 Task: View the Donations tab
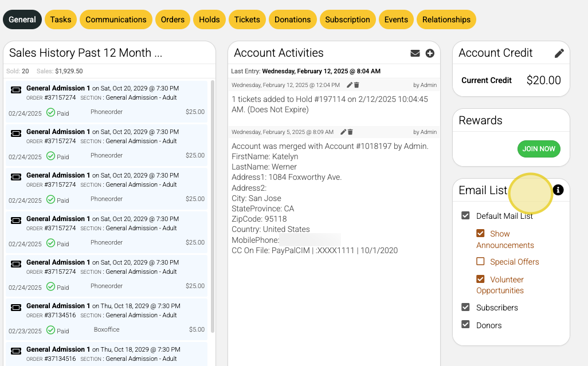[292, 19]
